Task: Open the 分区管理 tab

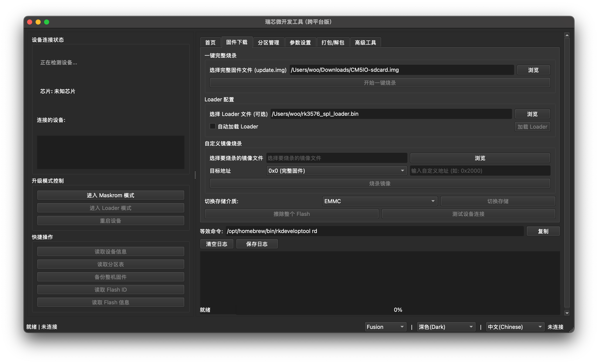Action: pos(269,43)
